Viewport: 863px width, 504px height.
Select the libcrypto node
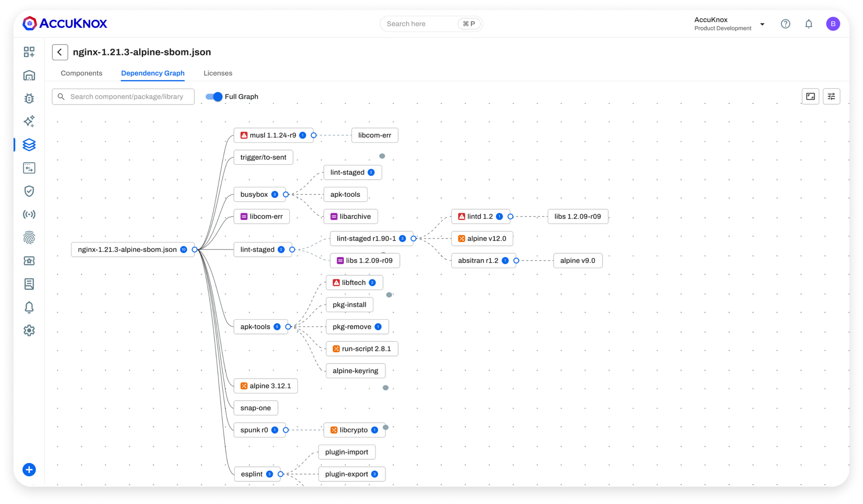(x=355, y=430)
